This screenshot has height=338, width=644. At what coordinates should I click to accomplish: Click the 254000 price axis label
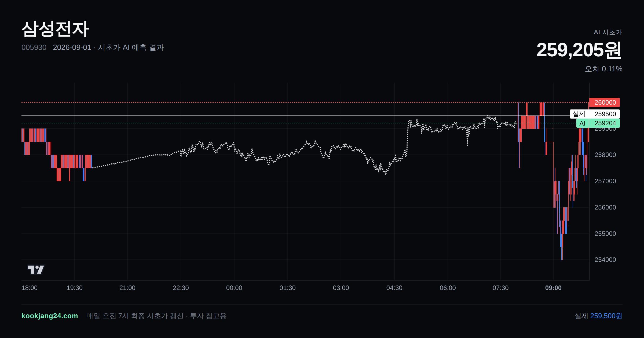coord(605,260)
